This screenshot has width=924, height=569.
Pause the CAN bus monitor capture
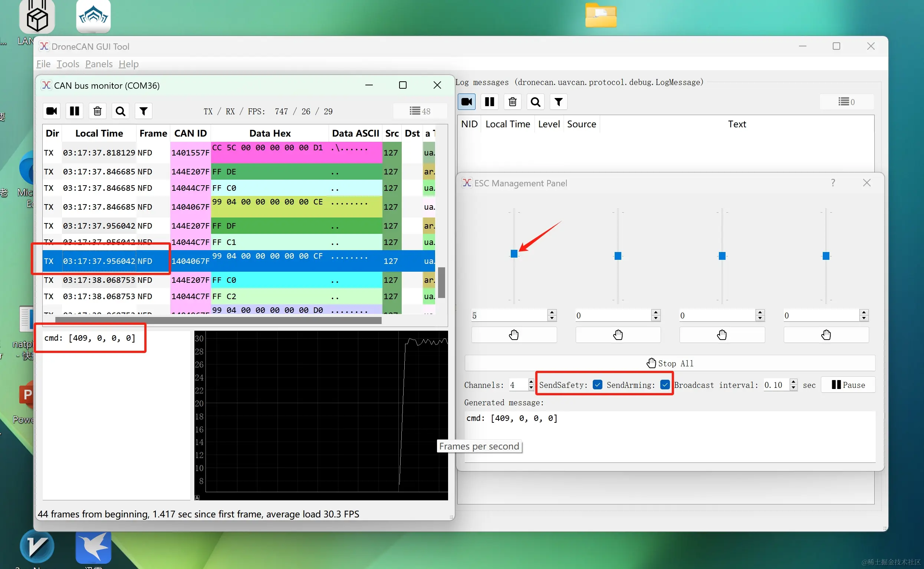(x=75, y=111)
